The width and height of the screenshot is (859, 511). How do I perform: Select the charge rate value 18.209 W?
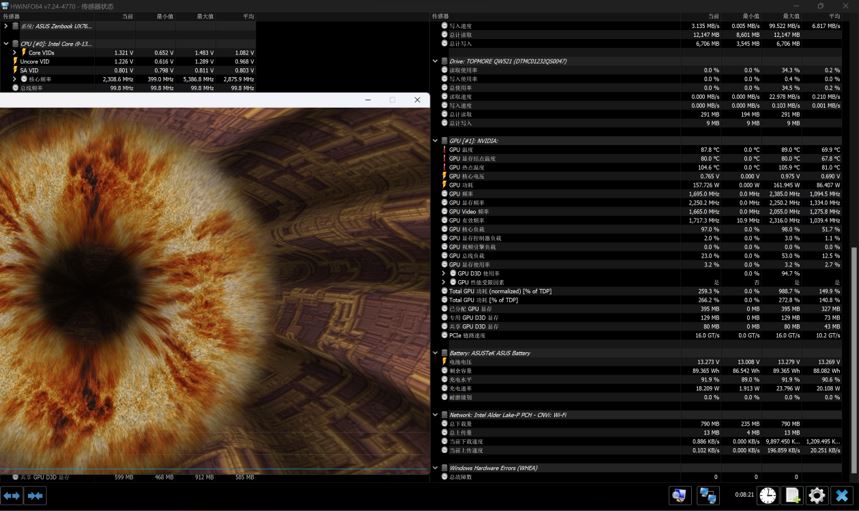tap(708, 388)
